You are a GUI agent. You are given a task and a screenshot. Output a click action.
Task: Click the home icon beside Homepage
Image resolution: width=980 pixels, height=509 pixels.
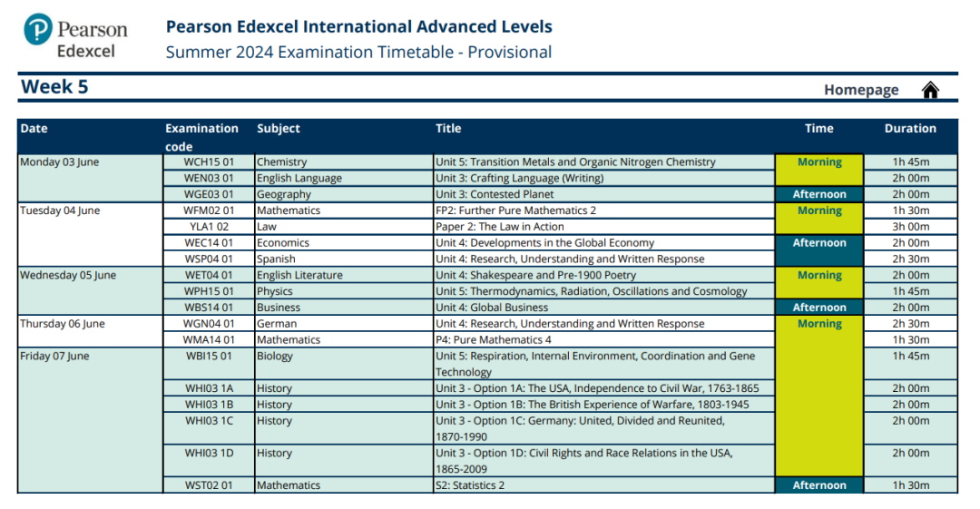click(x=930, y=90)
